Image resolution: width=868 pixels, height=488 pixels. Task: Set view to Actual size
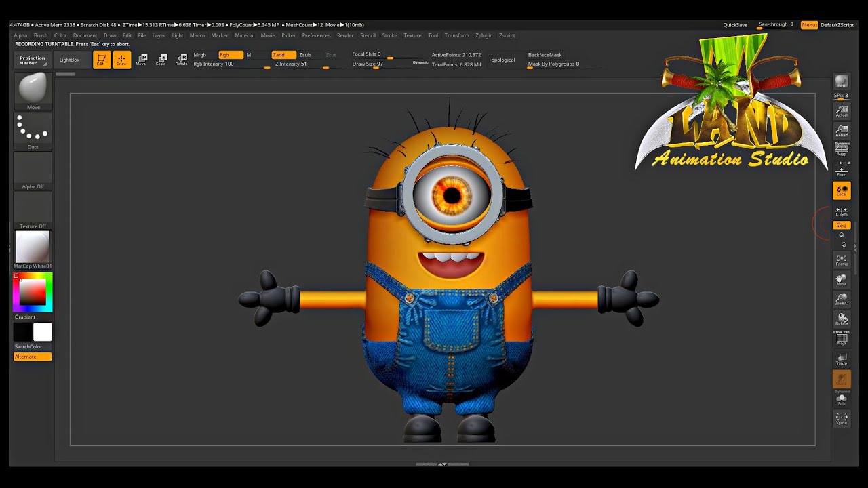842,111
